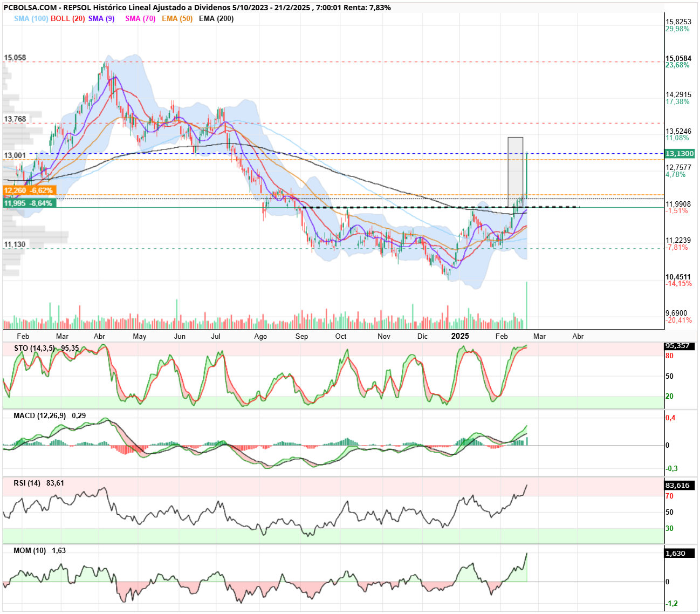Click the Oct month label
The width and height of the screenshot is (700, 614).
(341, 336)
